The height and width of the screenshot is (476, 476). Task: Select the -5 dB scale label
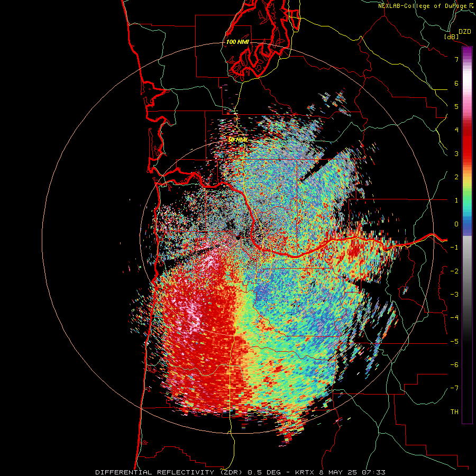[x=454, y=342]
